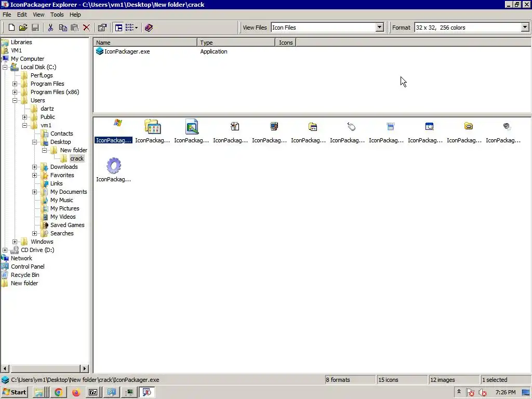Open the View menu

point(38,15)
